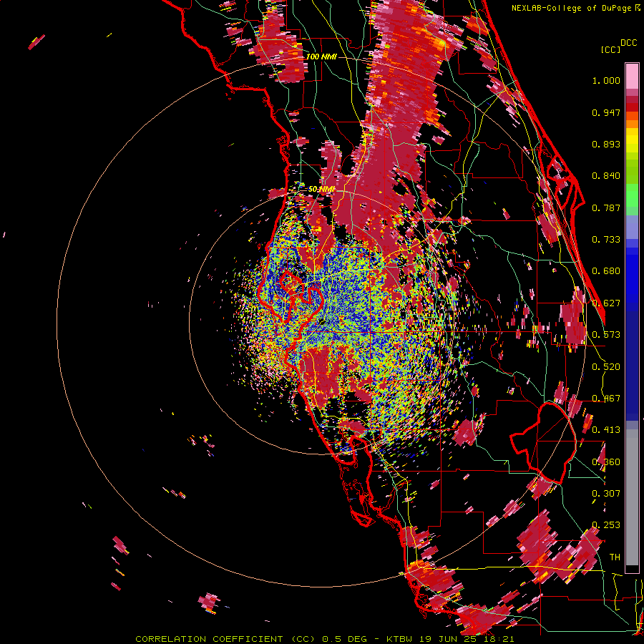The height and width of the screenshot is (644, 644).
Task: Pick the light pink top band of color scale
Action: pos(632,76)
